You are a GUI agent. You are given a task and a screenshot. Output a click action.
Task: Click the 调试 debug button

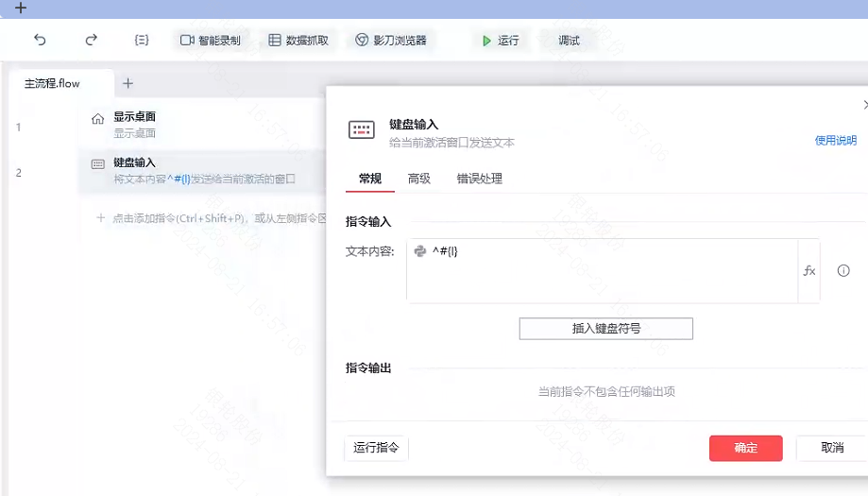tap(569, 41)
